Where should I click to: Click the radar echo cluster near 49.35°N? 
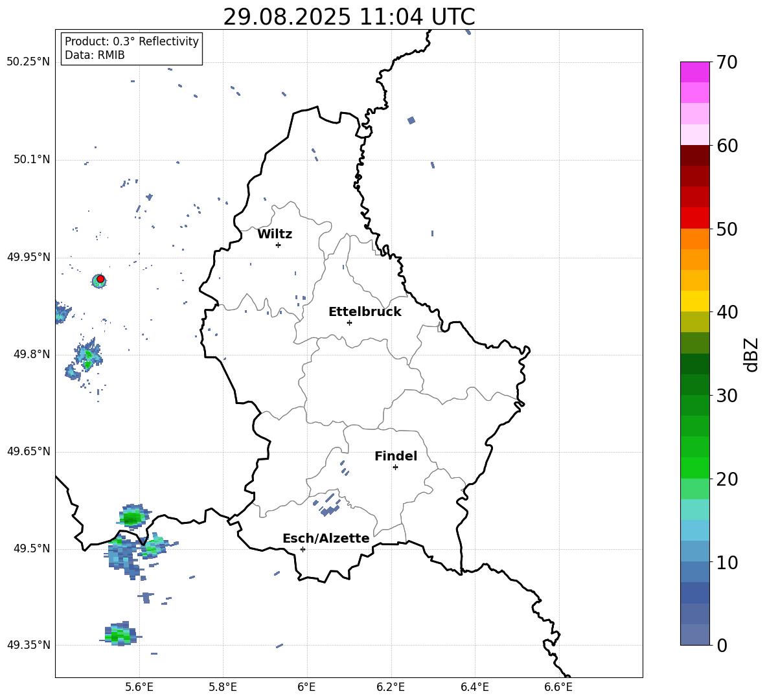pos(120,634)
